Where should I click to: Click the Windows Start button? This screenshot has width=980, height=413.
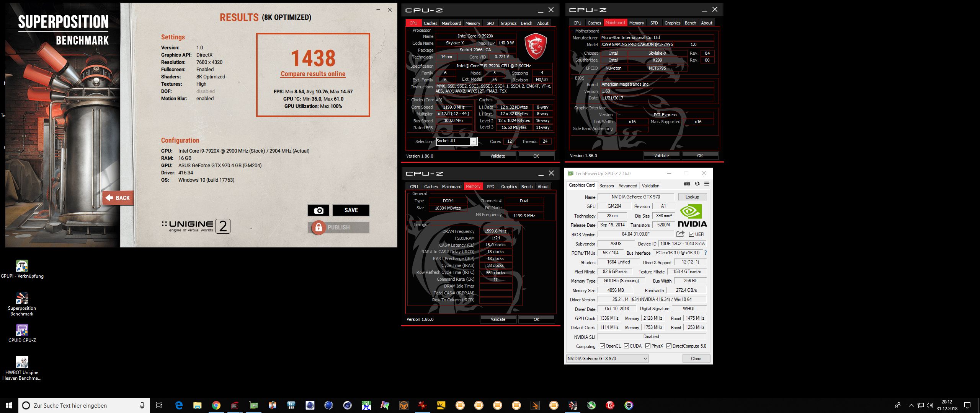(x=9, y=405)
